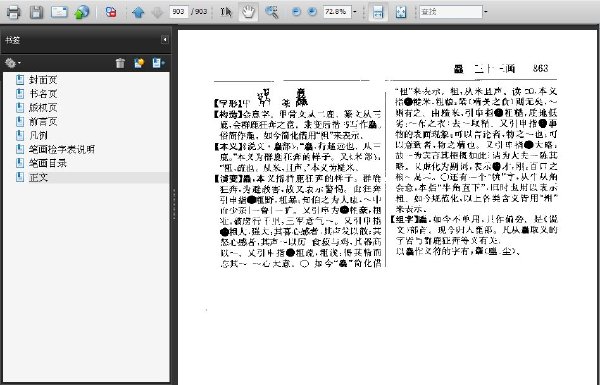Click the globe upload/share icon
600x385 pixels.
click(x=82, y=12)
